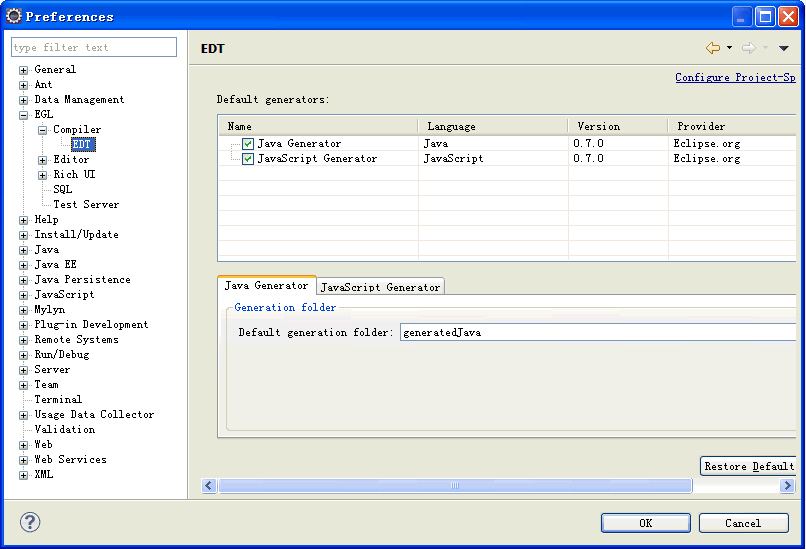Image resolution: width=806 pixels, height=549 pixels.
Task: Click the Help question mark icon
Action: point(30,522)
